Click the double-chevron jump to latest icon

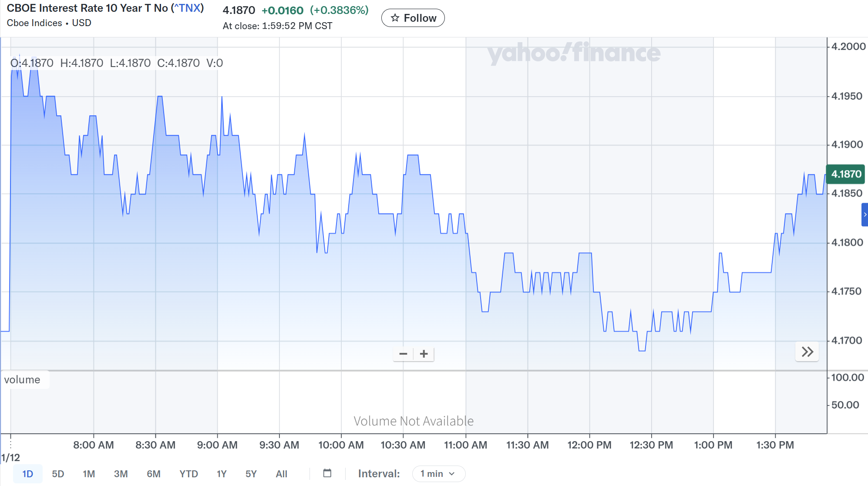pyautogui.click(x=807, y=352)
